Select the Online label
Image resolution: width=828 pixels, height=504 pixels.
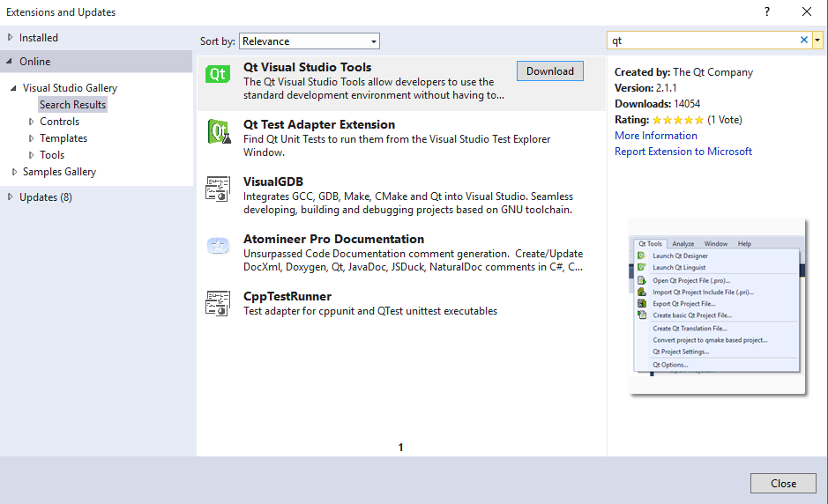click(35, 61)
